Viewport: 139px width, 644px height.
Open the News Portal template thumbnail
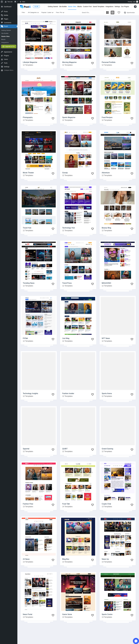(39, 592)
